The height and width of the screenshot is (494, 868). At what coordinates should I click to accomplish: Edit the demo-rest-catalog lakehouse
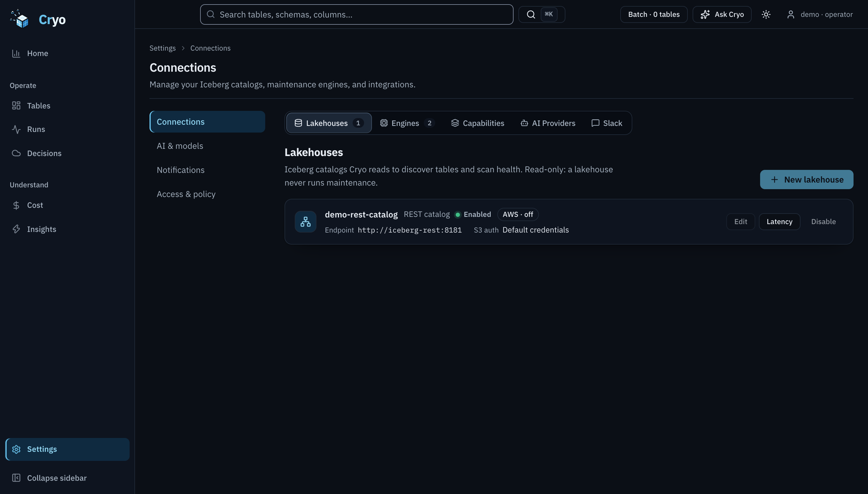coord(741,222)
